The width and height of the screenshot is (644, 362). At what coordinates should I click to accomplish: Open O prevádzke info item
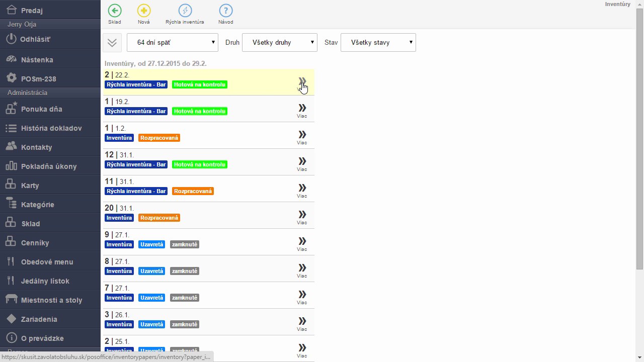click(50, 338)
